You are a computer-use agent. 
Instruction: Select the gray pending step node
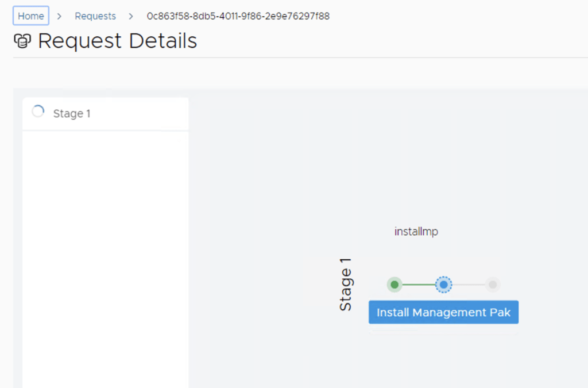tap(492, 285)
